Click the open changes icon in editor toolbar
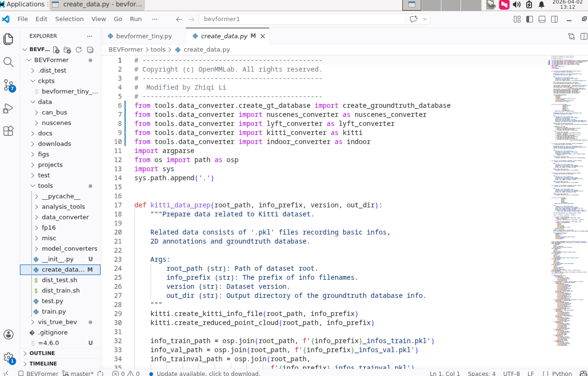 coord(571,36)
